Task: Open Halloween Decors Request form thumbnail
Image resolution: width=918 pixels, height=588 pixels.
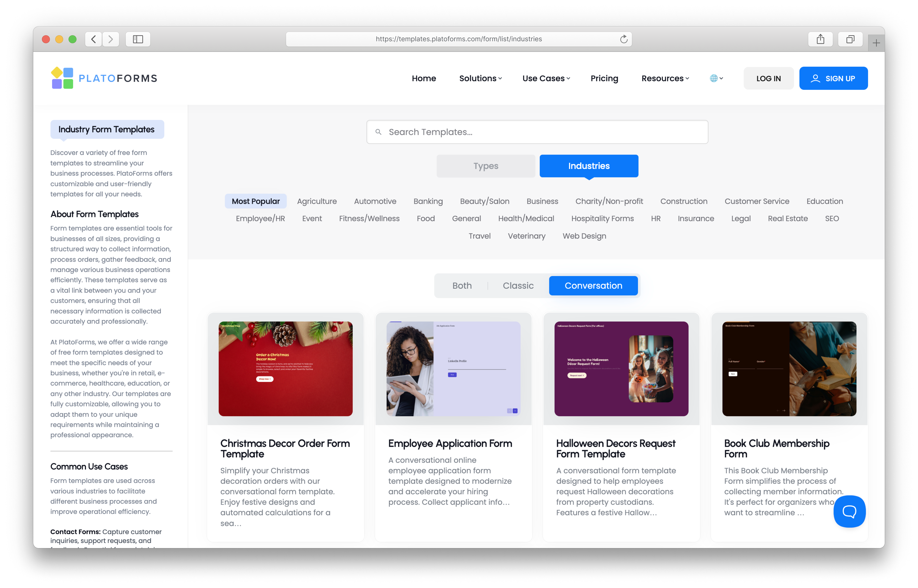Action: 621,369
